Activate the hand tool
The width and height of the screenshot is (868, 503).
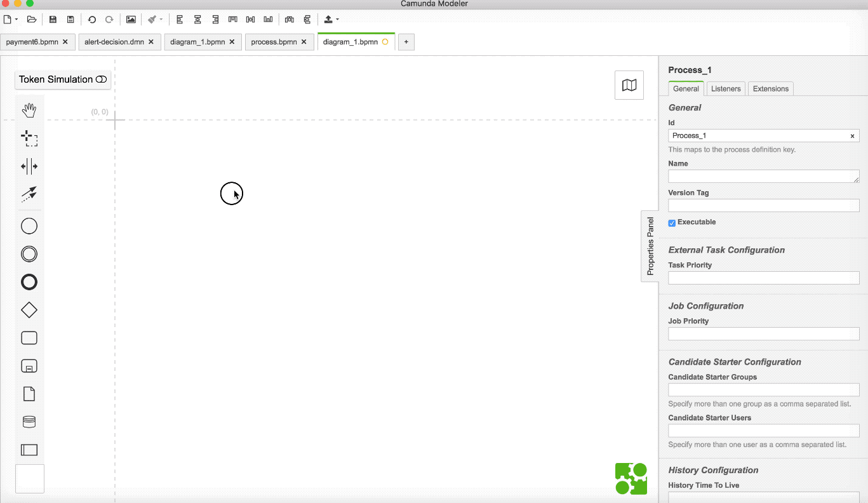(x=29, y=111)
